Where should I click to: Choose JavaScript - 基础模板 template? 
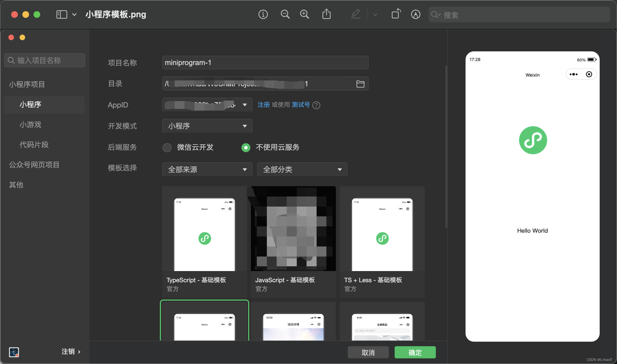pyautogui.click(x=293, y=242)
